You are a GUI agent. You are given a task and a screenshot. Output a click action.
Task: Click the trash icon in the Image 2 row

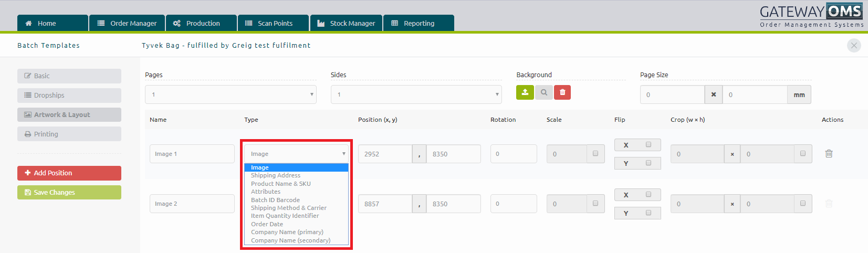829,204
